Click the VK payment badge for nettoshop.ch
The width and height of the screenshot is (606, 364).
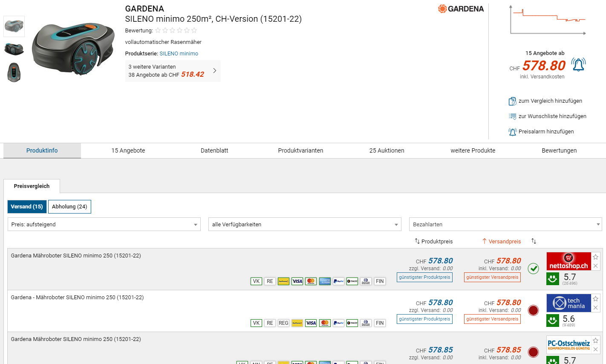click(x=256, y=281)
